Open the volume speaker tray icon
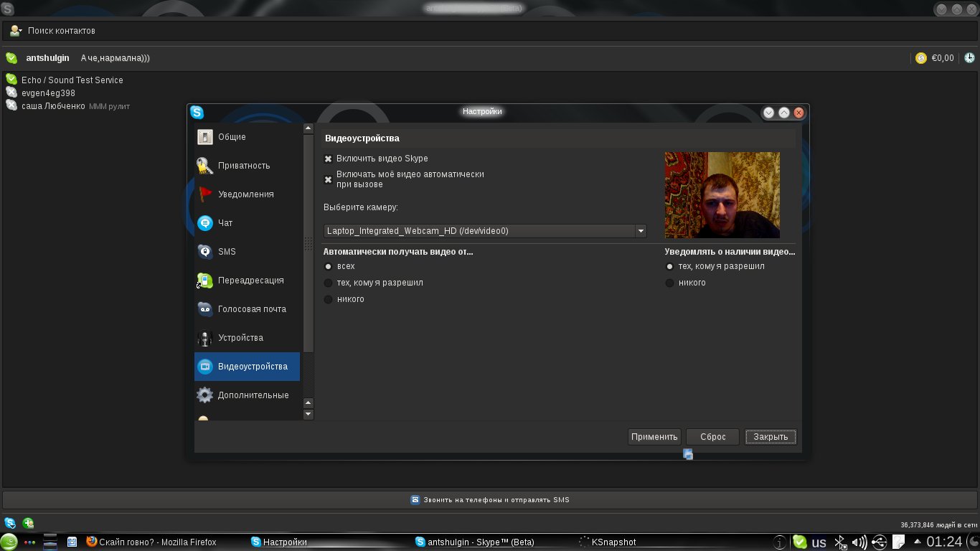Screen dimensions: 980x551 coord(859,542)
